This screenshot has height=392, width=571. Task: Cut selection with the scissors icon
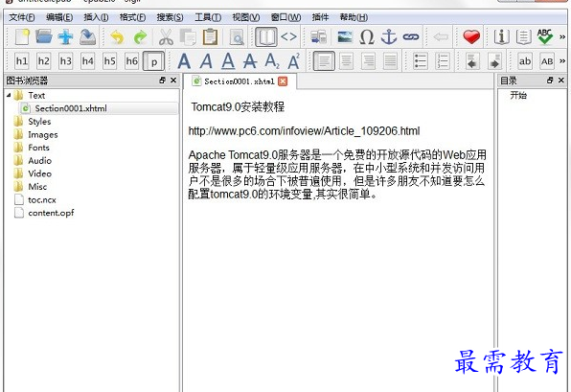166,37
